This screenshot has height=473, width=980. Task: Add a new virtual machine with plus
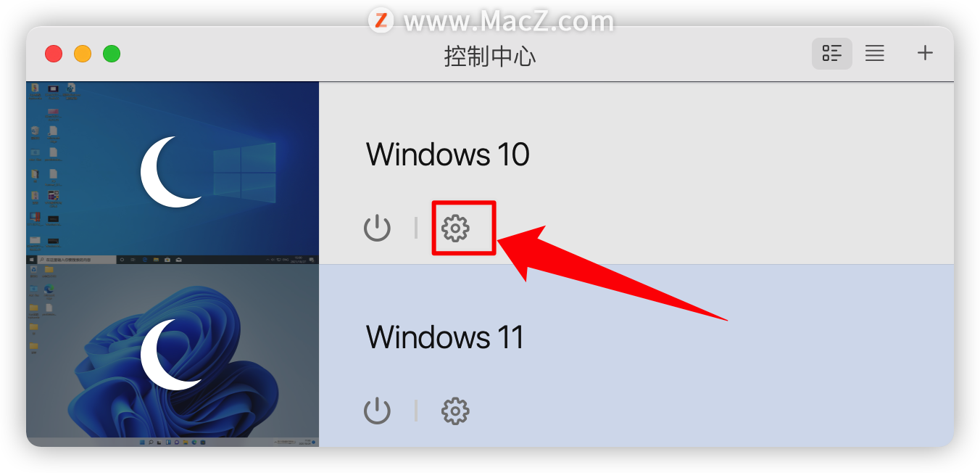coord(925,53)
